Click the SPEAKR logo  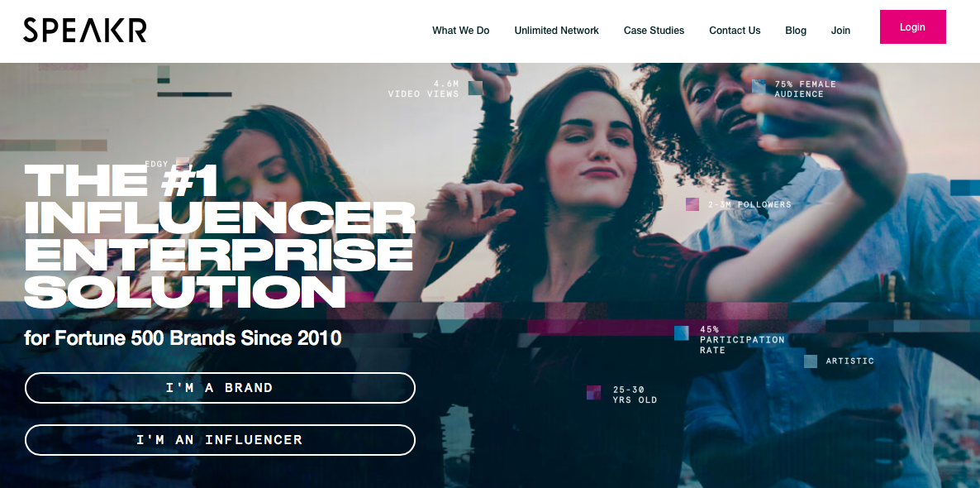point(85,30)
